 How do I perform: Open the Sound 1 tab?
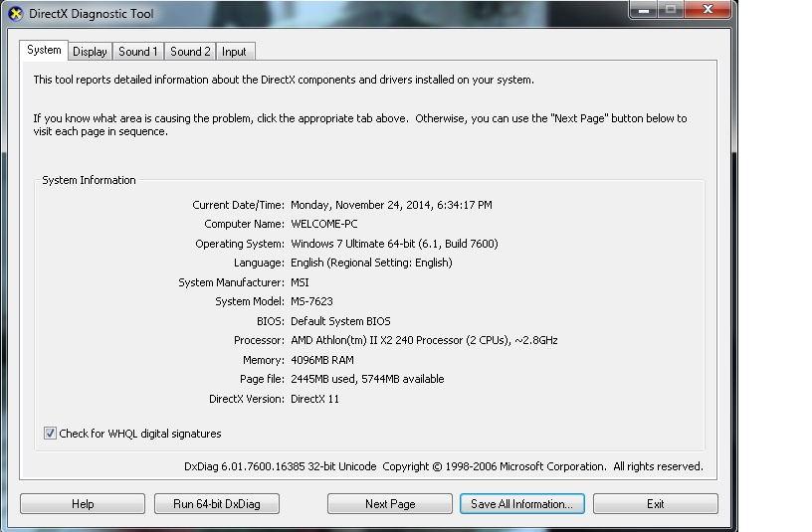[x=137, y=52]
